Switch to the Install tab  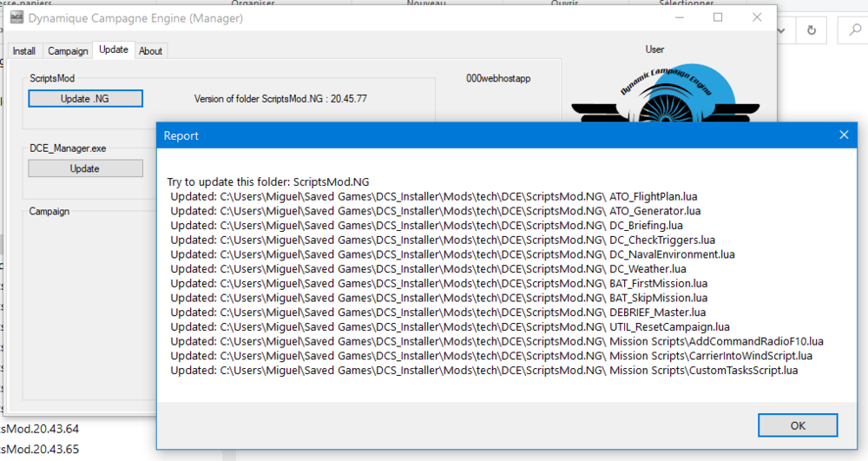(23, 51)
